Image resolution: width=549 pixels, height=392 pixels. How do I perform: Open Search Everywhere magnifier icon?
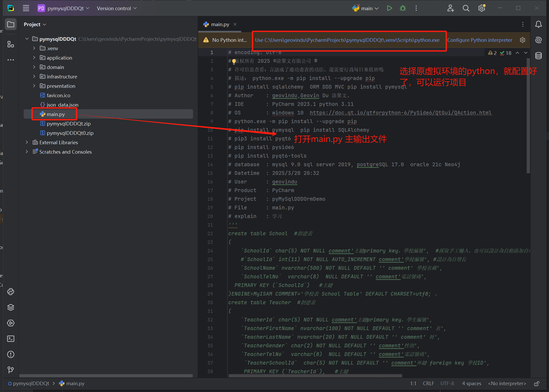[466, 8]
